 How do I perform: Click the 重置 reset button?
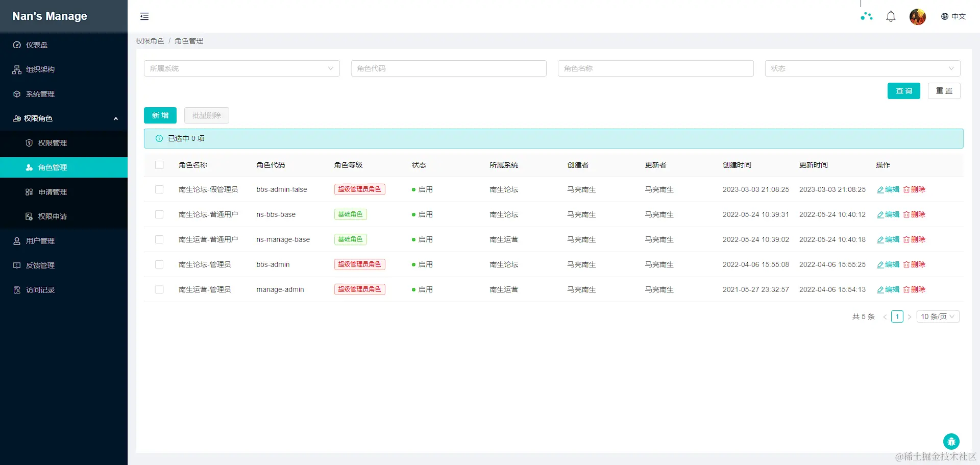[944, 91]
